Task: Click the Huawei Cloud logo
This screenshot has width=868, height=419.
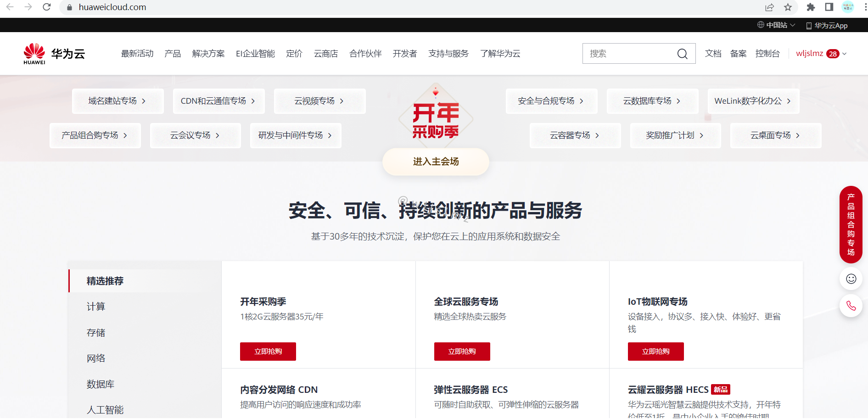Action: tap(53, 53)
